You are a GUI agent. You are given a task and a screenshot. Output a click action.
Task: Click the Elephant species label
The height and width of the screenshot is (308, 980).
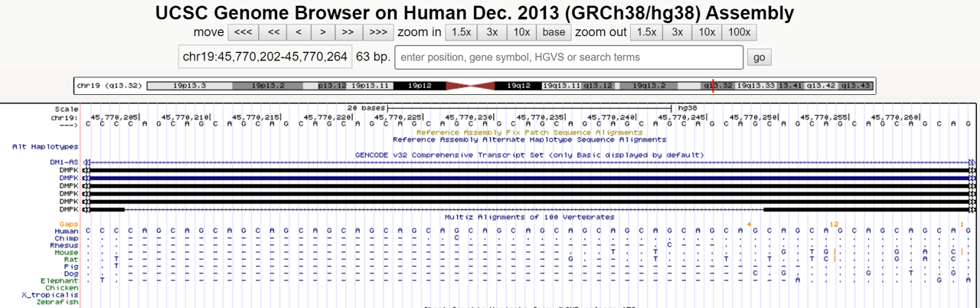[60, 280]
